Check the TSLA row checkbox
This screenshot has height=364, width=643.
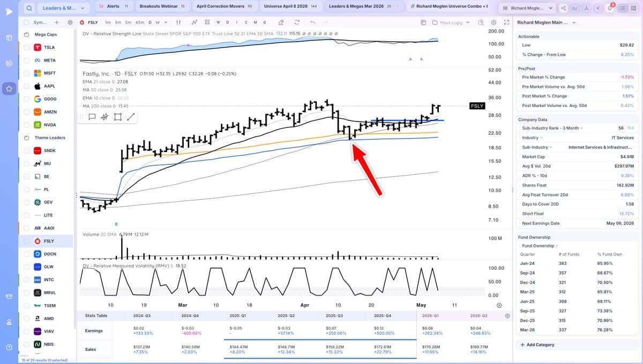pos(26,47)
